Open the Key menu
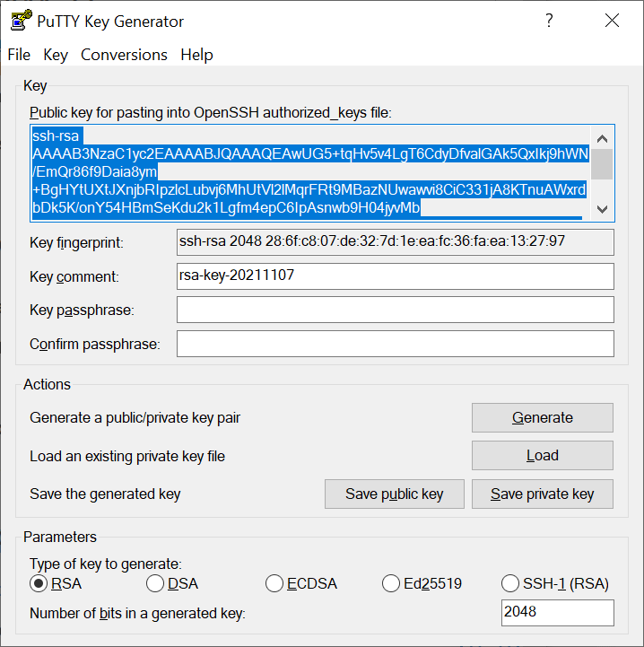Viewport: 644px width, 647px height. pos(56,55)
